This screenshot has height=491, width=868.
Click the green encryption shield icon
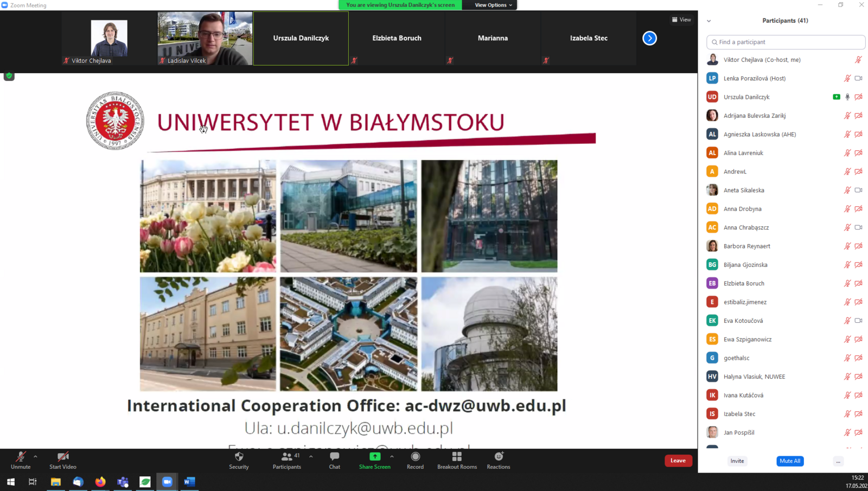(x=9, y=76)
